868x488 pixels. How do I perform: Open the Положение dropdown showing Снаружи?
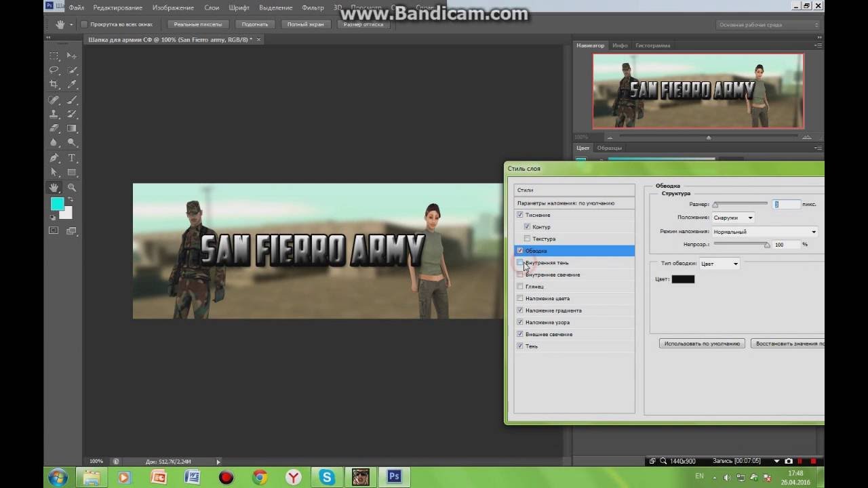coord(733,218)
